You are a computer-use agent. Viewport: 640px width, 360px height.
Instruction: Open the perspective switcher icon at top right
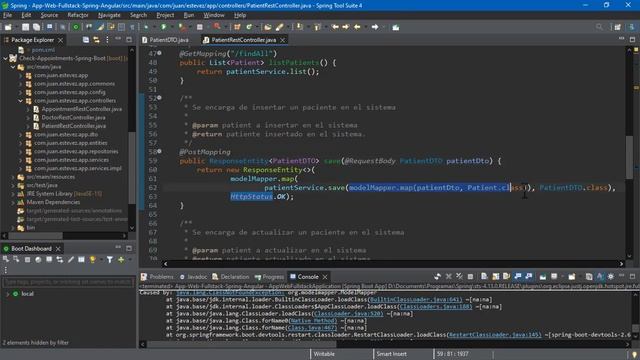coord(618,27)
